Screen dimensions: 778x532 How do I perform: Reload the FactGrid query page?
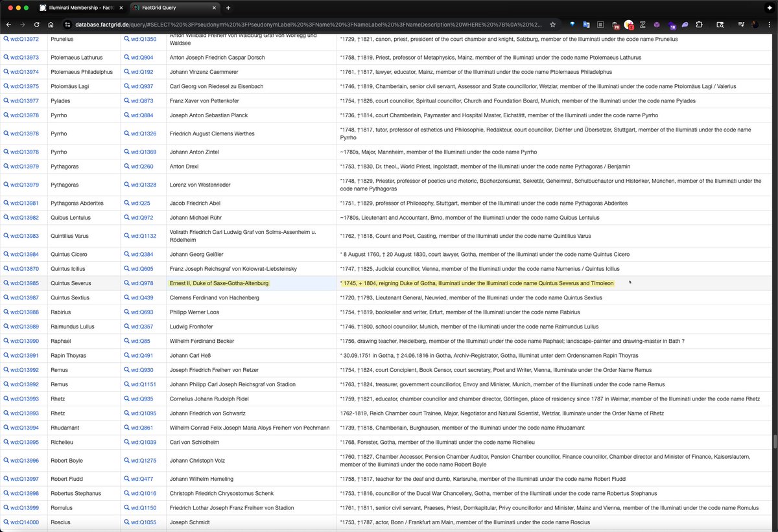click(x=37, y=25)
